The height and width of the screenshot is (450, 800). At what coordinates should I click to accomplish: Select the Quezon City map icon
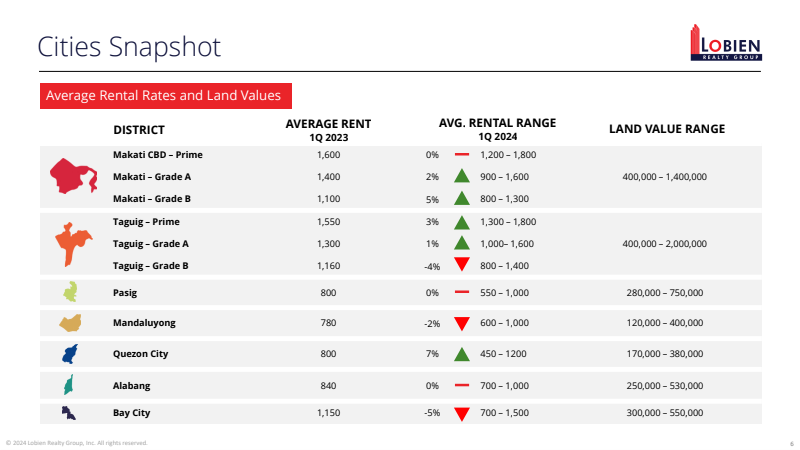tap(70, 353)
